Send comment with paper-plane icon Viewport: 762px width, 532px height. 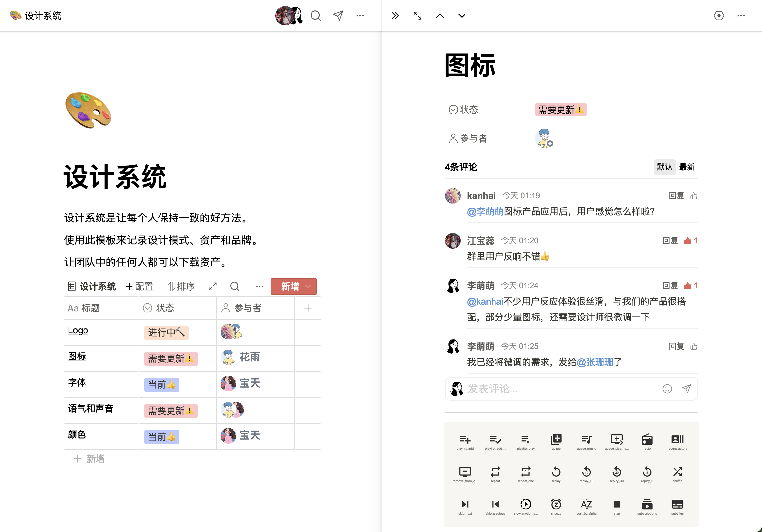(686, 388)
